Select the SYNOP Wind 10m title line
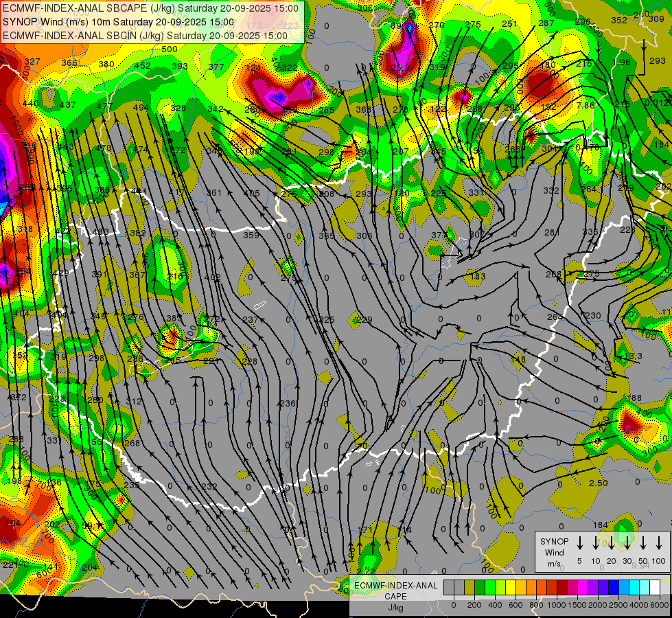This screenshot has height=618, width=672. click(x=118, y=22)
